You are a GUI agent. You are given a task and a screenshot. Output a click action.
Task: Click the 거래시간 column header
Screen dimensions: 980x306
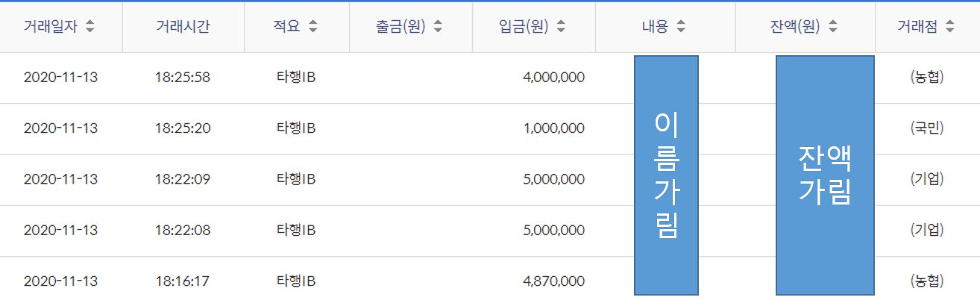click(183, 27)
